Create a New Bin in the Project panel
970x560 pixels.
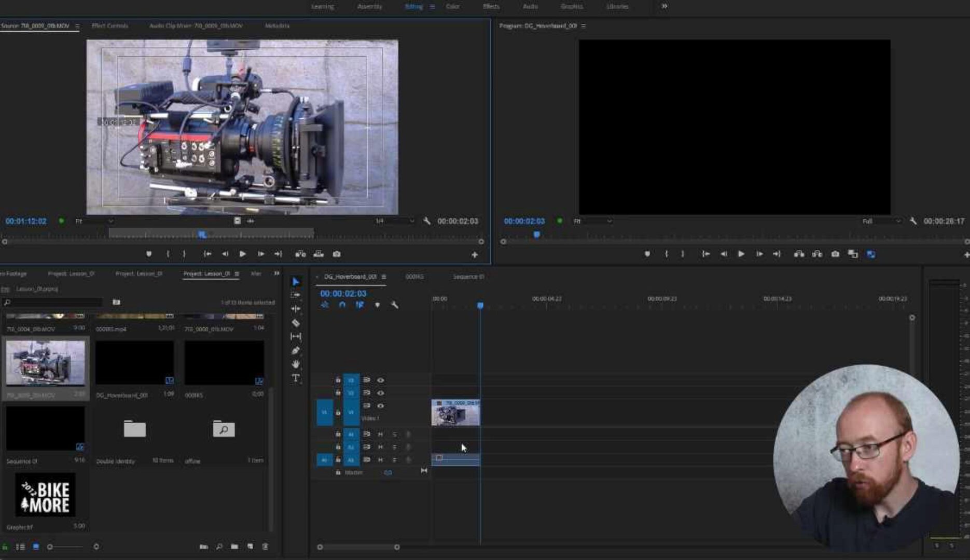tap(234, 547)
